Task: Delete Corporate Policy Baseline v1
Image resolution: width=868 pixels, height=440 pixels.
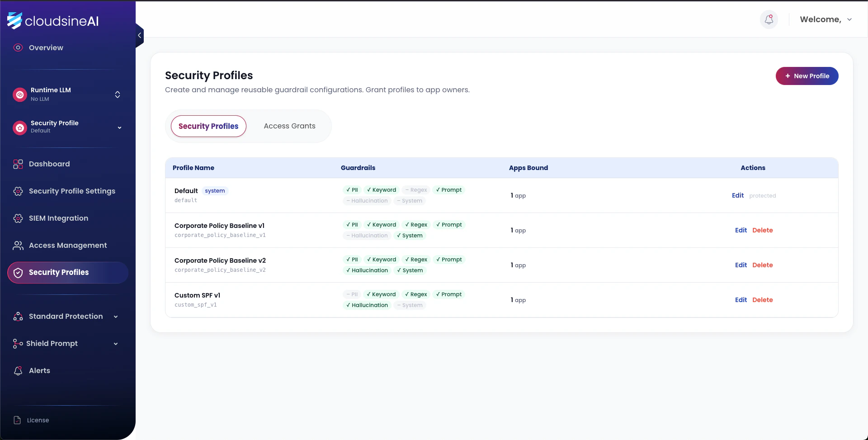Action: [763, 230]
